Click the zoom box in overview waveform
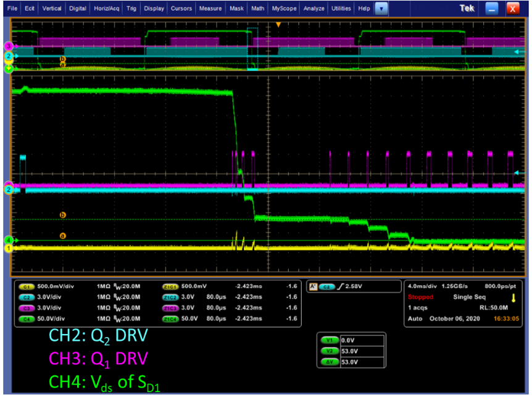532x405 pixels. click(252, 49)
